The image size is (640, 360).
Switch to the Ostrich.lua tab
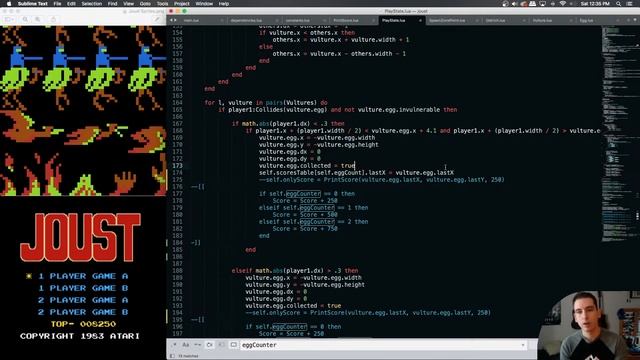(x=495, y=20)
